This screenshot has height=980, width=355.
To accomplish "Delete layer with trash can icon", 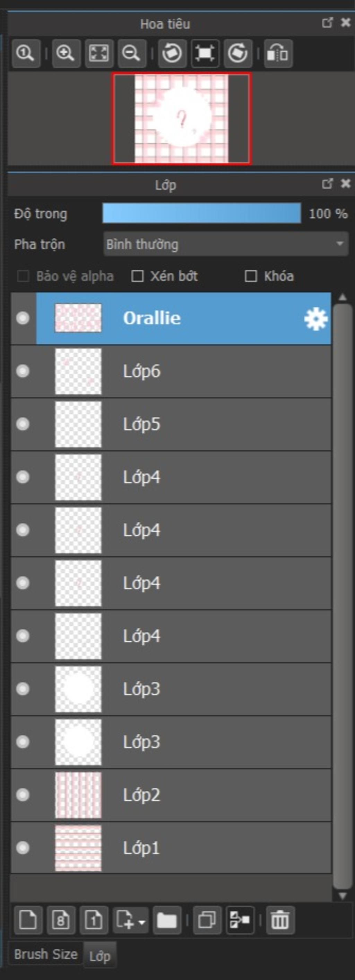I will click(280, 920).
